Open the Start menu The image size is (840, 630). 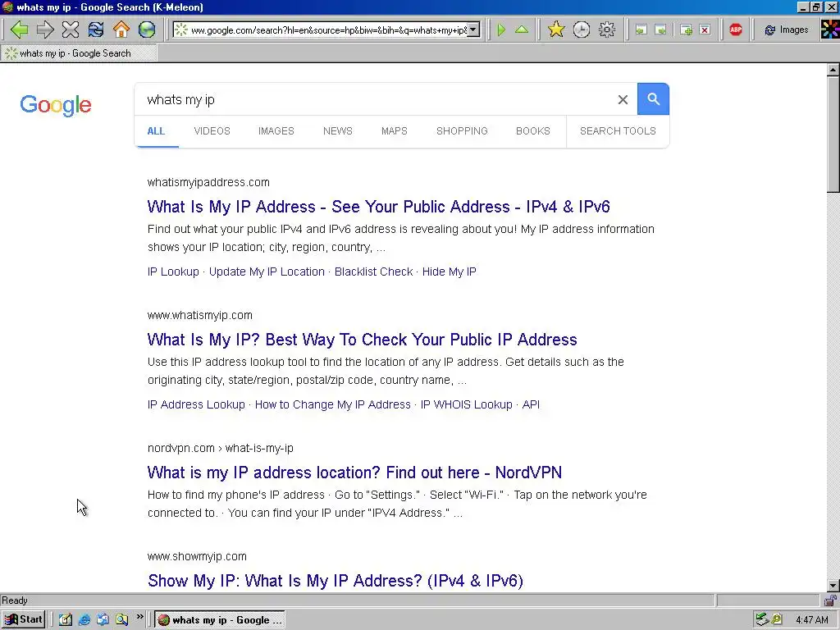coord(24,619)
